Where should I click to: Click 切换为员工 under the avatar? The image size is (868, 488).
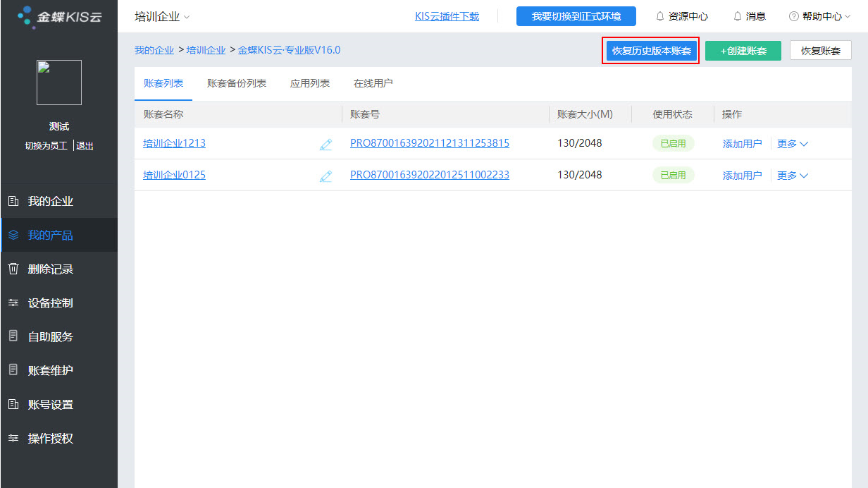pos(46,146)
